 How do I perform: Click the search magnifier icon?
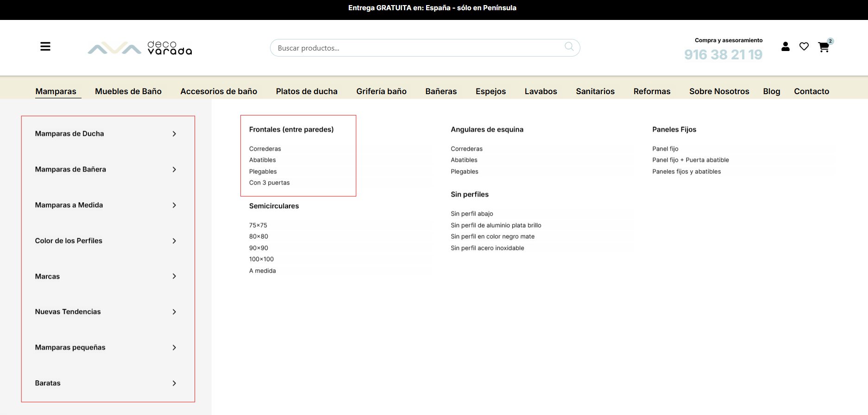569,46
